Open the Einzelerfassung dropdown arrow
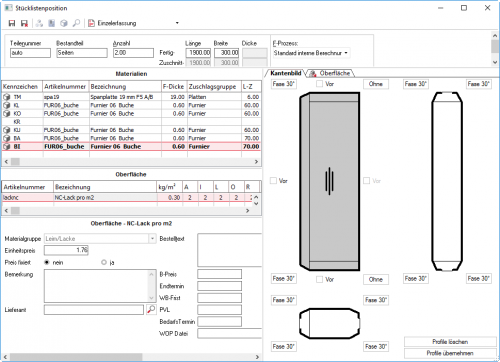 pyautogui.click(x=177, y=23)
